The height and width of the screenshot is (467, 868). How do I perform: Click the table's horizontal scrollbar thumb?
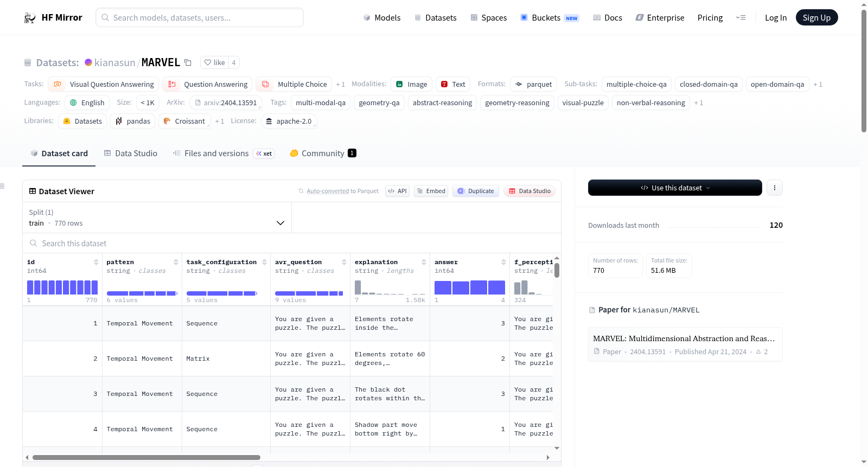tap(146, 457)
